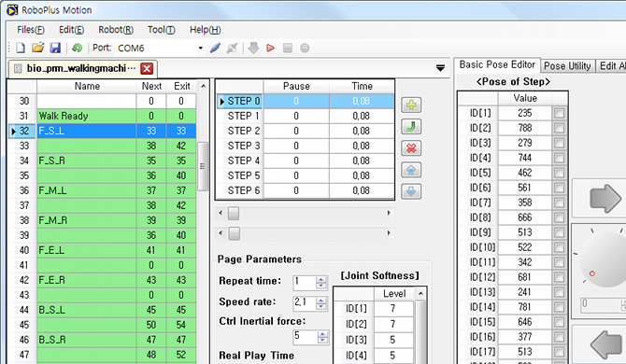Viewport: 626px width, 364px height.
Task: Add a step with the green plus icon
Action: [x=411, y=105]
